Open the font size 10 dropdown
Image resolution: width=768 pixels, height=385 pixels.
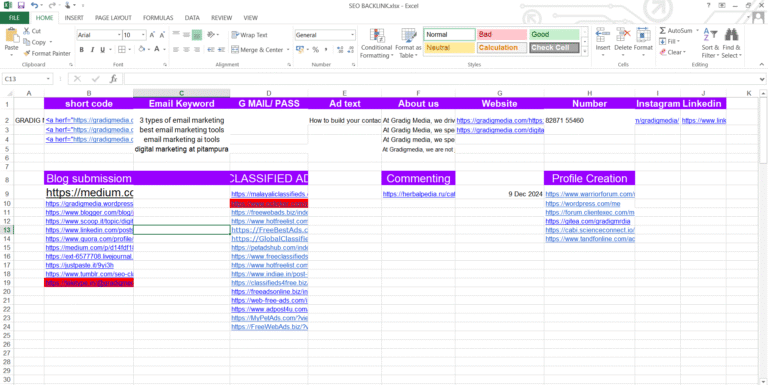(144, 35)
